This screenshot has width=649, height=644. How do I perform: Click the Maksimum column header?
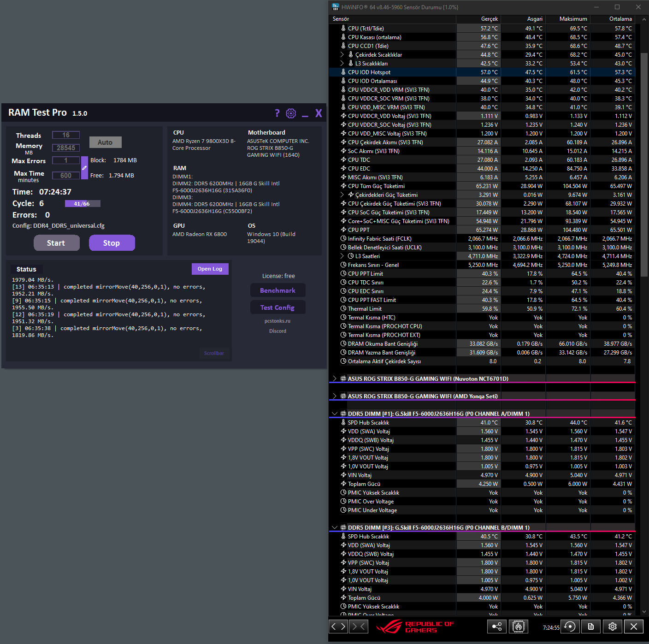(568, 19)
